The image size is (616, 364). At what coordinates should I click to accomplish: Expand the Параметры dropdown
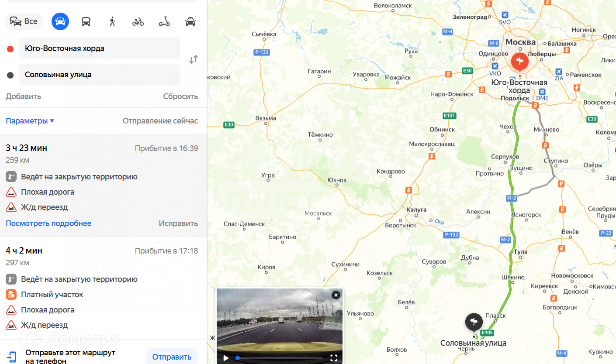30,121
